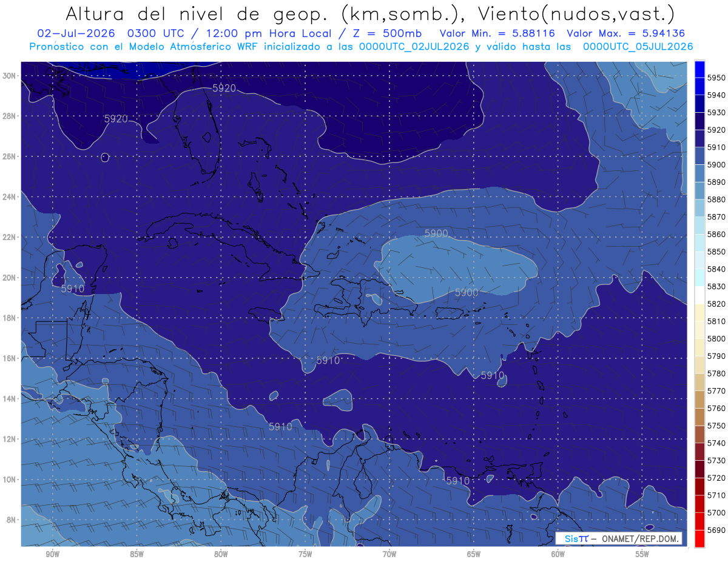Click the '24N' latitude axis label
The width and height of the screenshot is (728, 562).
[x=10, y=196]
